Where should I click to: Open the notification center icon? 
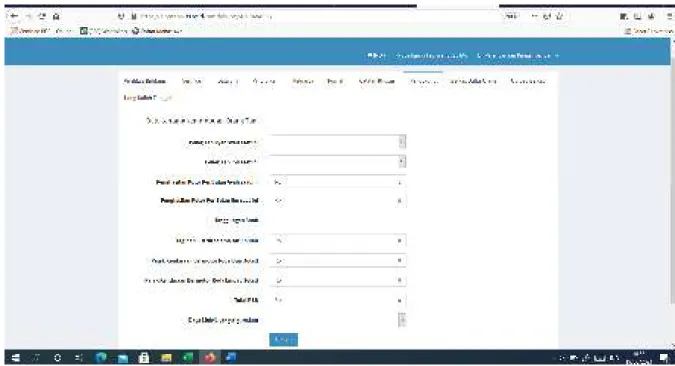coord(665,358)
